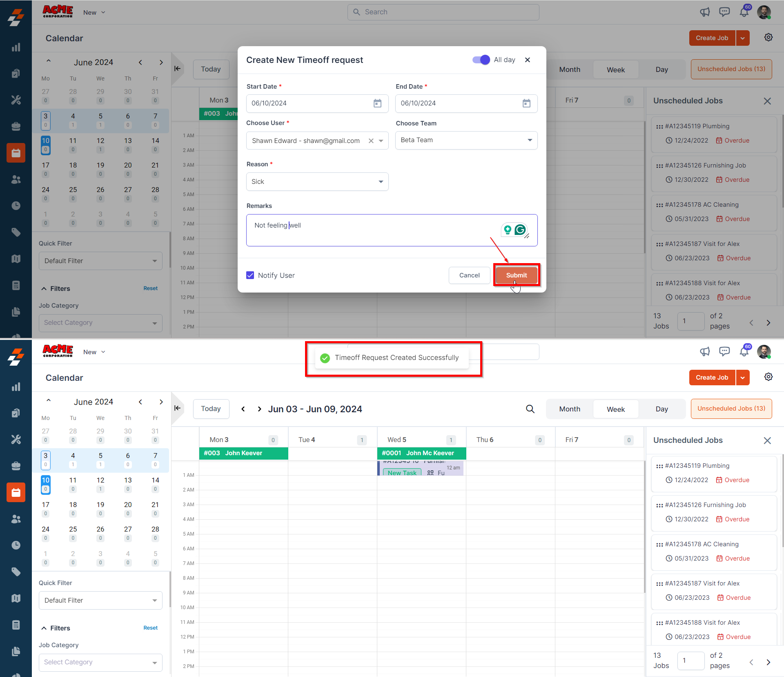The height and width of the screenshot is (677, 784).
Task: Cancel the timeoff request dialog
Action: coord(469,275)
